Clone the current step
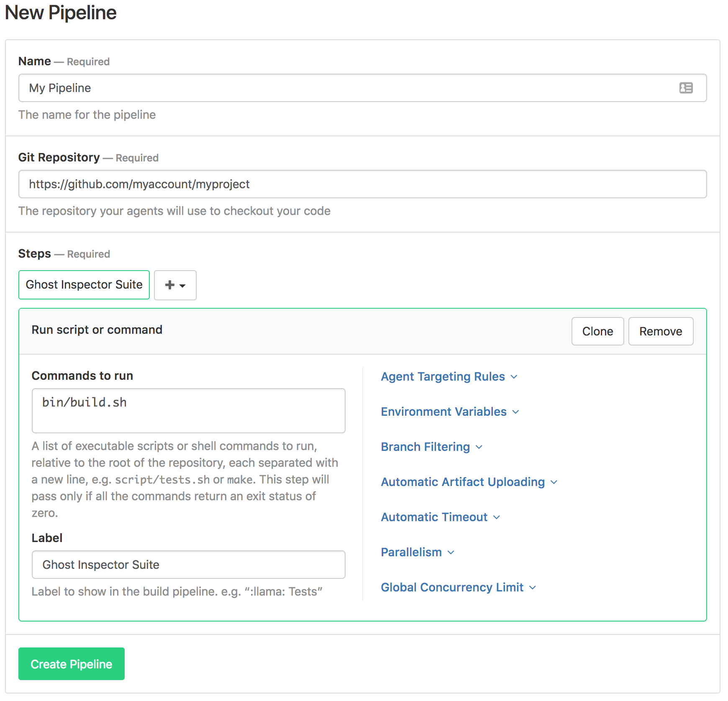 click(597, 331)
